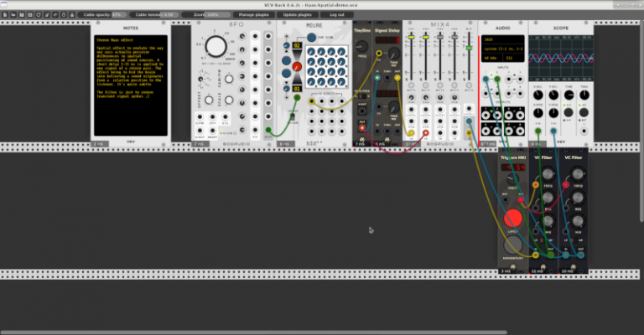Click the green-cabled OUT jack on 8FO
This screenshot has width=644, height=335.
coord(268,130)
